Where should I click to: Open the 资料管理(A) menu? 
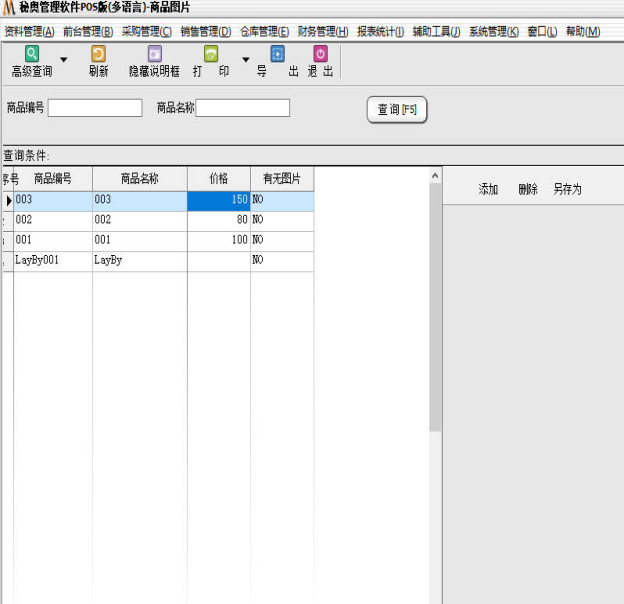[29, 31]
